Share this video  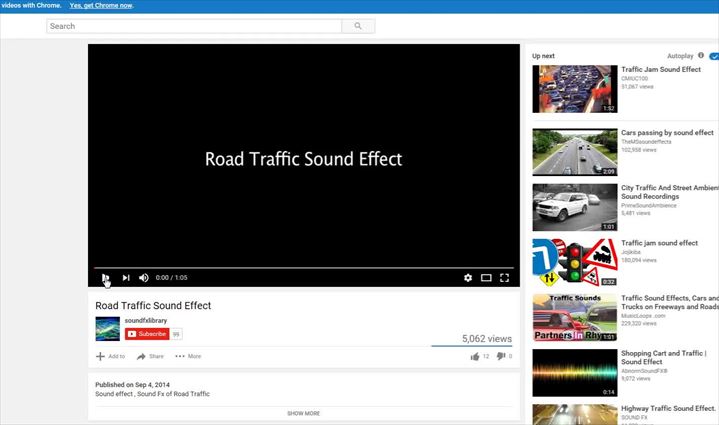(150, 356)
